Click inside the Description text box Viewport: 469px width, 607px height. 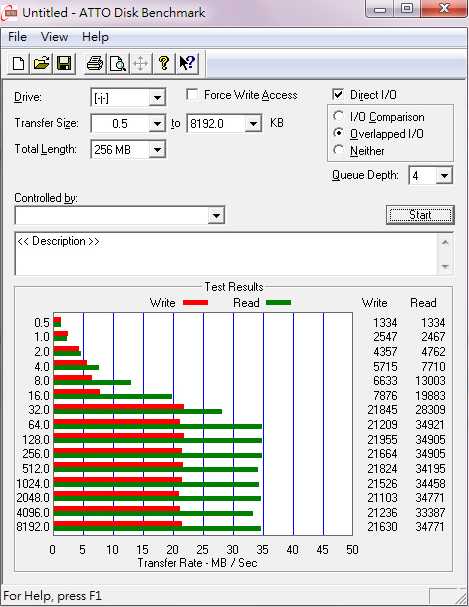tap(227, 254)
